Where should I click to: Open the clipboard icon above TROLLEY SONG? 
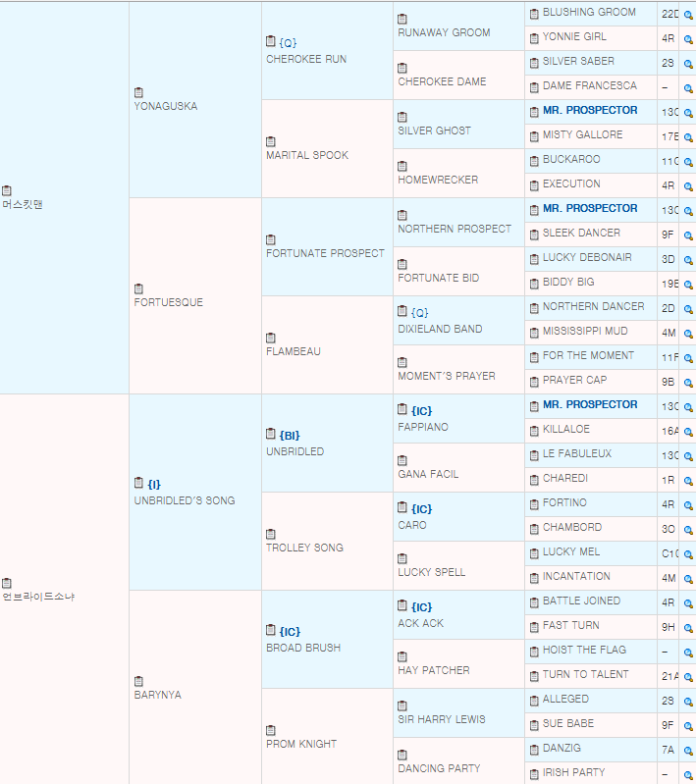pos(271,534)
